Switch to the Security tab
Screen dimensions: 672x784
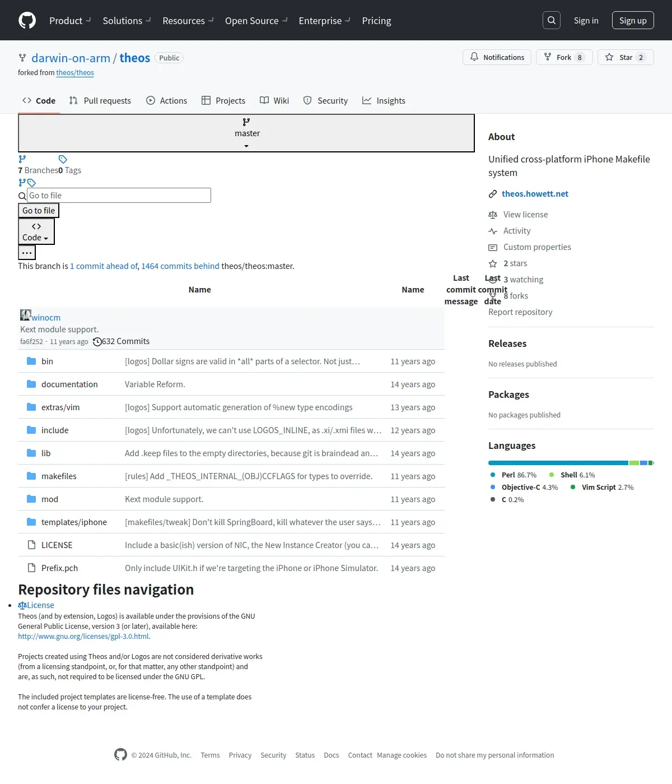click(325, 101)
